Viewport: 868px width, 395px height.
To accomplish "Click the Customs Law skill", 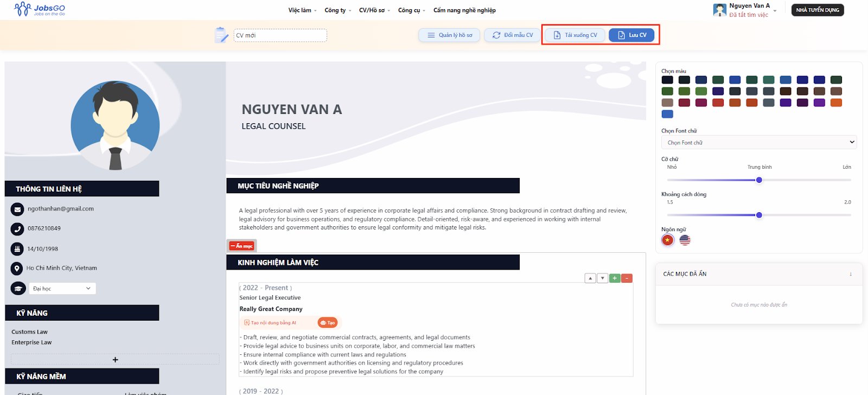I will tap(30, 332).
